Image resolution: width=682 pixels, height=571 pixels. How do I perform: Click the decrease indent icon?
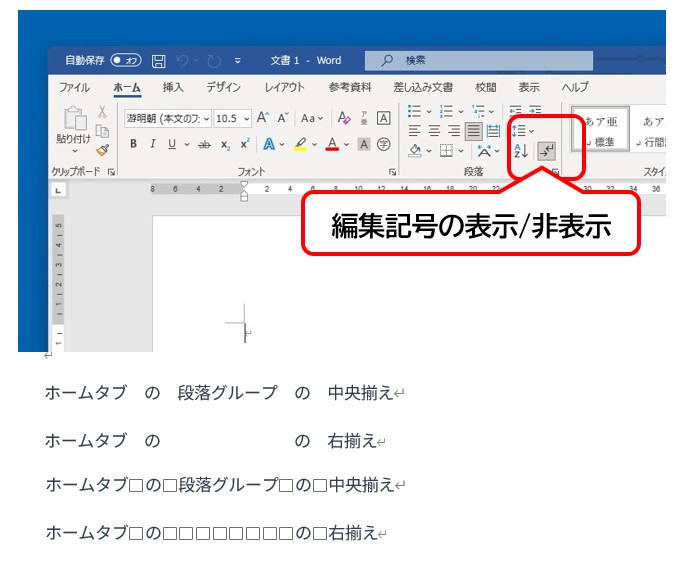(x=515, y=110)
